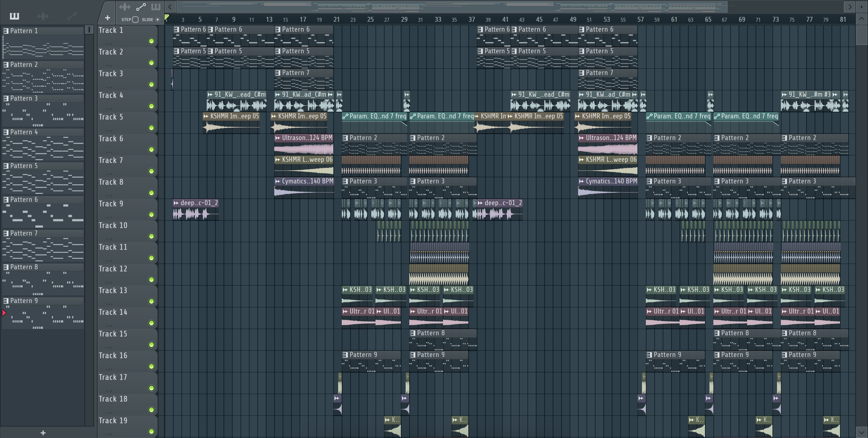The width and height of the screenshot is (868, 438).
Task: Click bar 33 on the timeline ruler
Action: coord(438,19)
